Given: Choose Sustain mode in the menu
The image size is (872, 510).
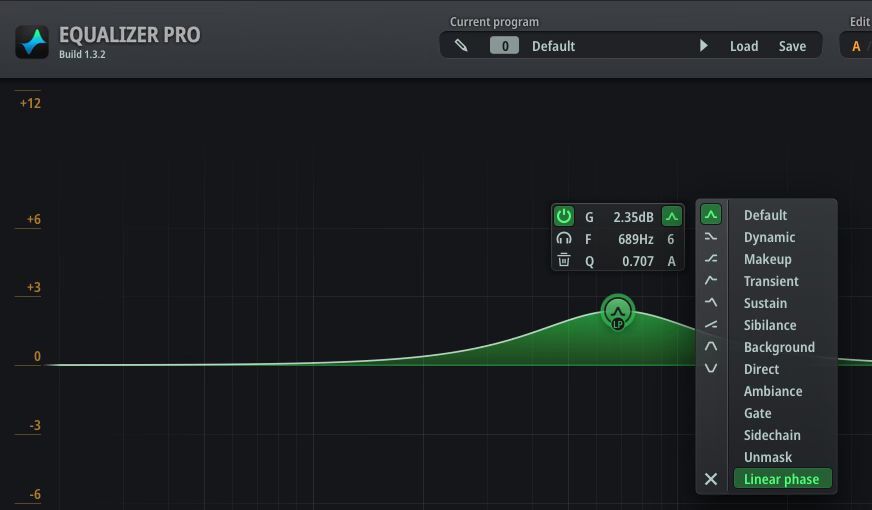Looking at the screenshot, I should pyautogui.click(x=765, y=303).
